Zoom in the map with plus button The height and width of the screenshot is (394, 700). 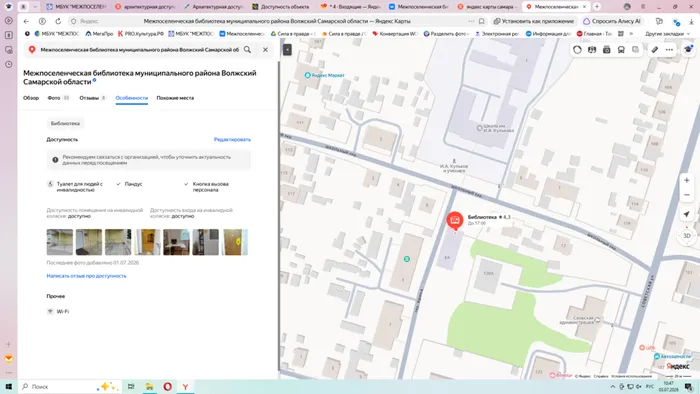pos(687,180)
